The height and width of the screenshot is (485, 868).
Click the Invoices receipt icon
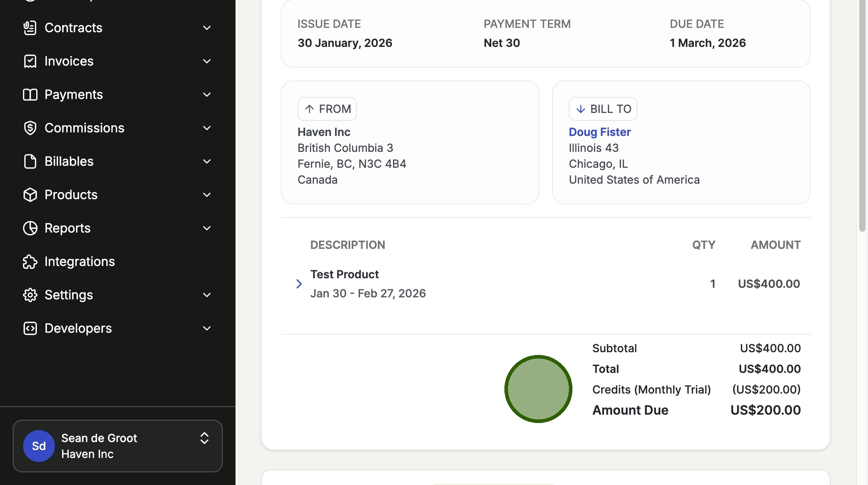tap(30, 61)
